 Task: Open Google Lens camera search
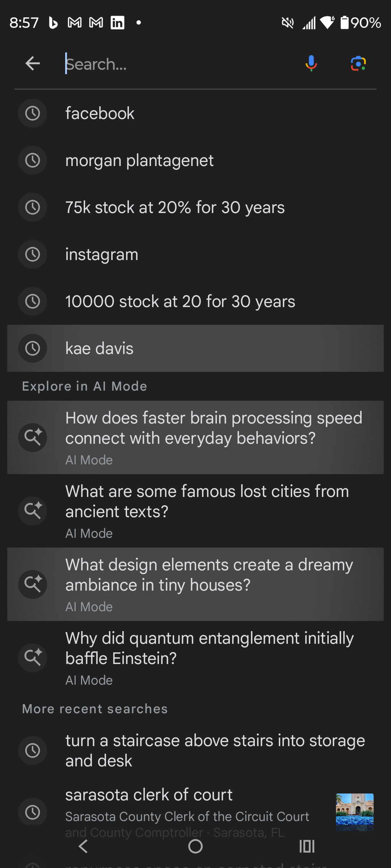pos(358,64)
